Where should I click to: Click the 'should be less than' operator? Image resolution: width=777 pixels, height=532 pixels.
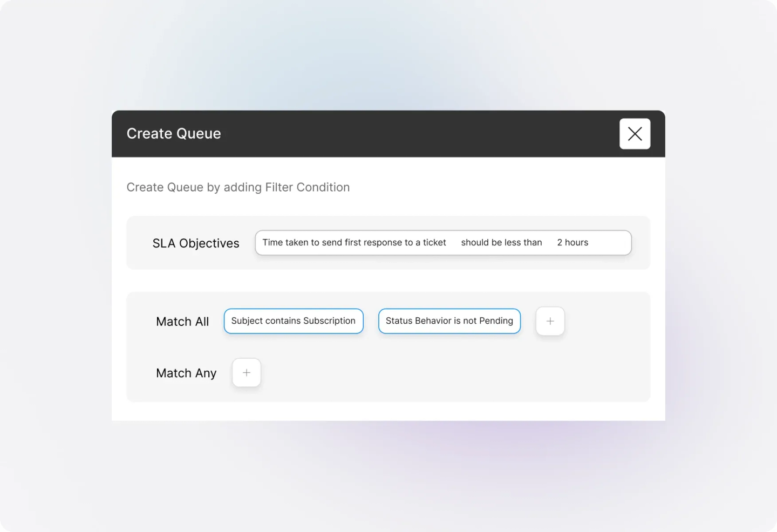click(x=501, y=243)
